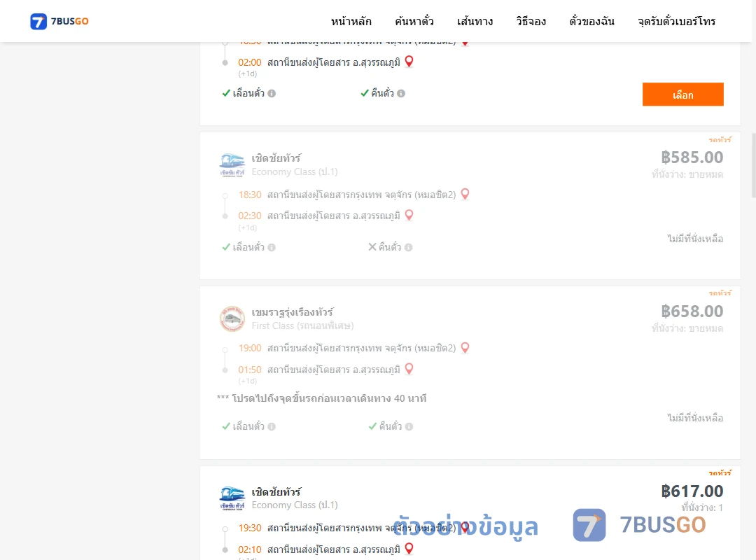Viewport: 756px width, 560px height.
Task: Click map pin for 18:30 หมอชิต2 departure
Action: pos(465,194)
